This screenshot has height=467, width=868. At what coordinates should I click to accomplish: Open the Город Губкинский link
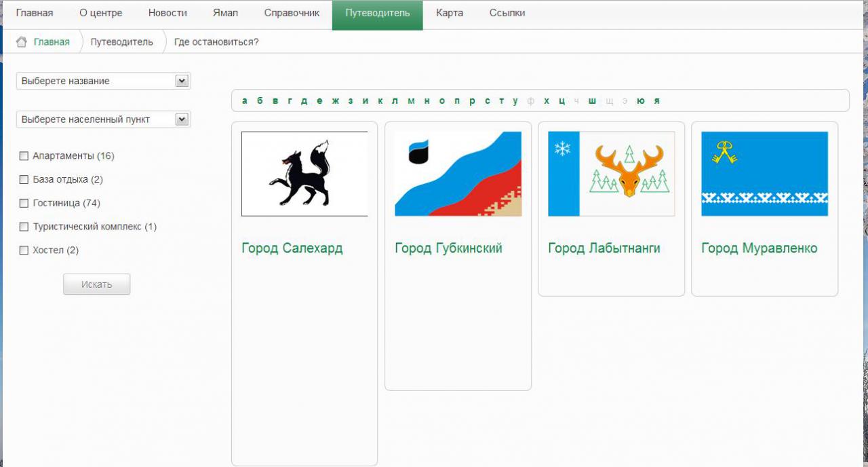449,248
